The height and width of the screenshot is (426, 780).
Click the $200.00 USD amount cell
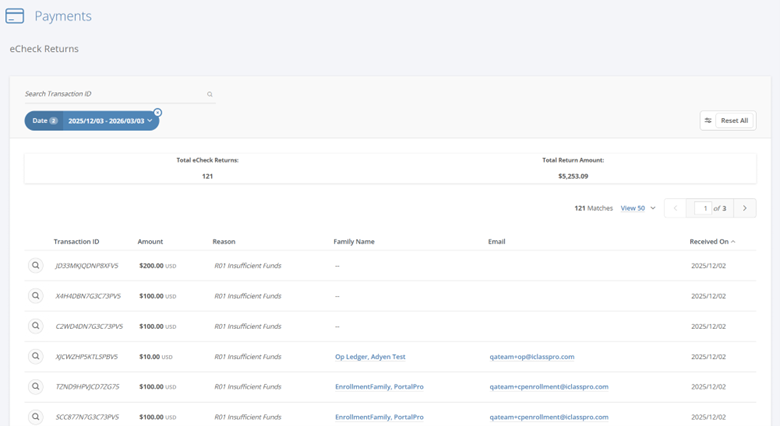coord(158,266)
